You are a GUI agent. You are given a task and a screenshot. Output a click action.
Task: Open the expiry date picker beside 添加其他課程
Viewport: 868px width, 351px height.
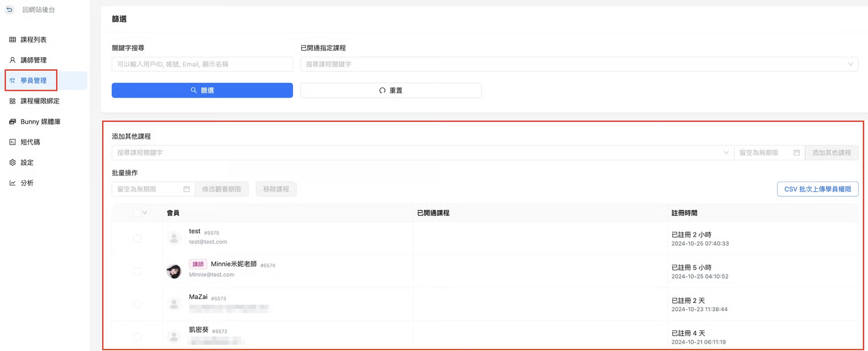[x=769, y=153]
